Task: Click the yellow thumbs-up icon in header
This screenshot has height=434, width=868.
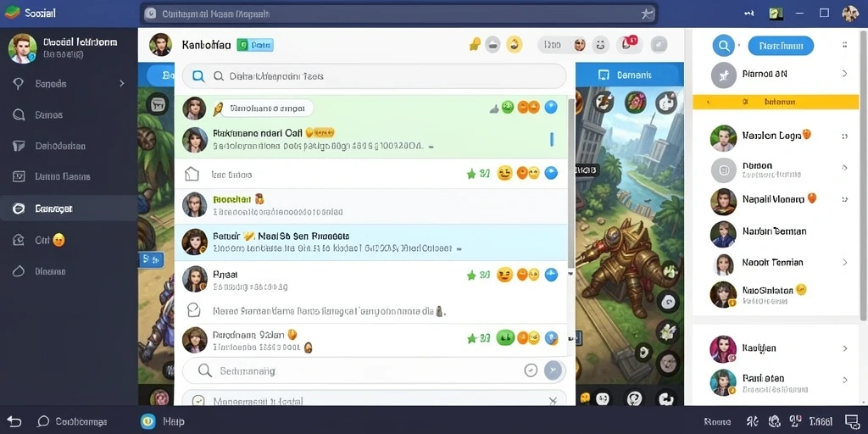Action: pyautogui.click(x=475, y=44)
